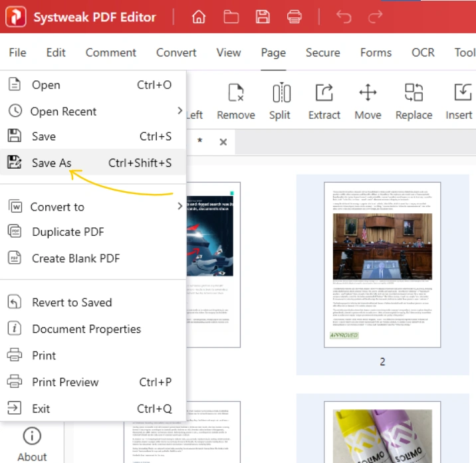Open the Secure ribbon tab
This screenshot has height=463, width=476.
pyautogui.click(x=322, y=52)
